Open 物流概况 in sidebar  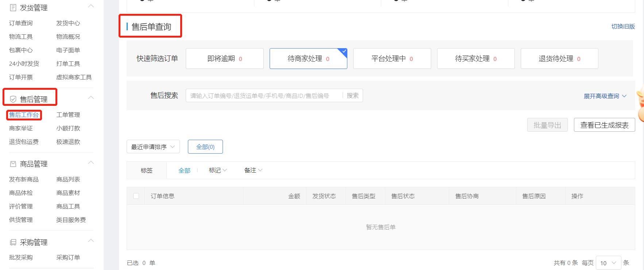click(68, 36)
